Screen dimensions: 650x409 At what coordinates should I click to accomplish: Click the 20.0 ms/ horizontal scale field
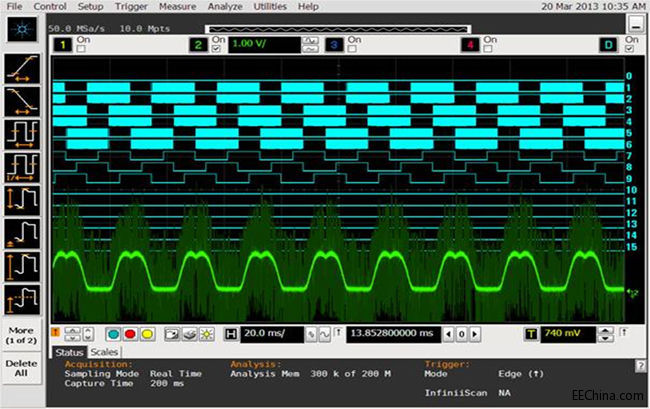271,334
